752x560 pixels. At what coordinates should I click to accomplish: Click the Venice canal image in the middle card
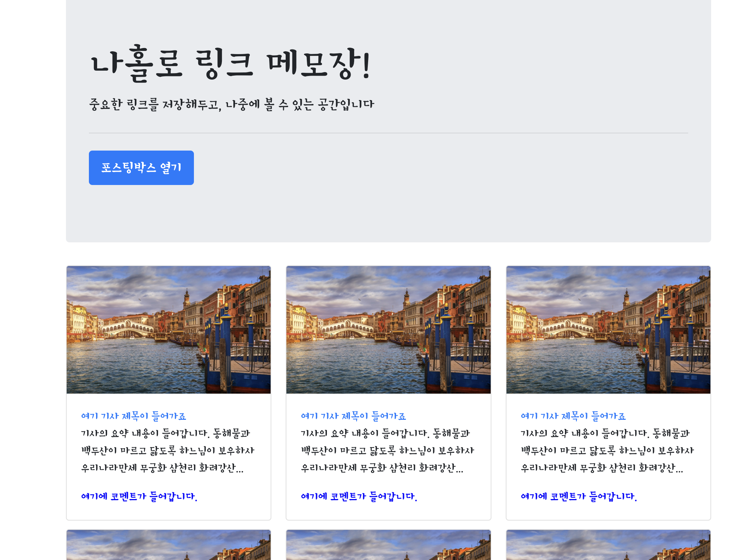pos(388,330)
